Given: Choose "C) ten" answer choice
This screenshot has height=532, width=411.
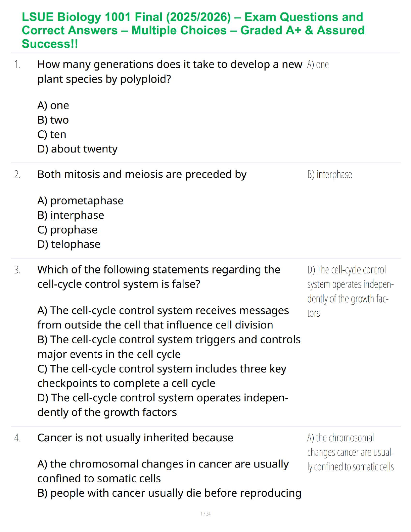Looking at the screenshot, I should pyautogui.click(x=52, y=134).
